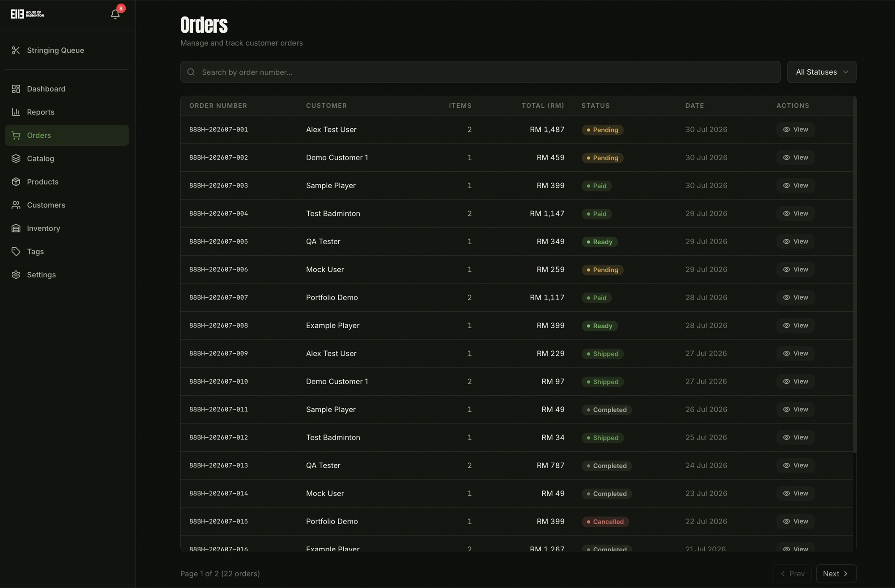Click the Stringing Queue scissors icon
The width and height of the screenshot is (895, 588).
point(16,50)
